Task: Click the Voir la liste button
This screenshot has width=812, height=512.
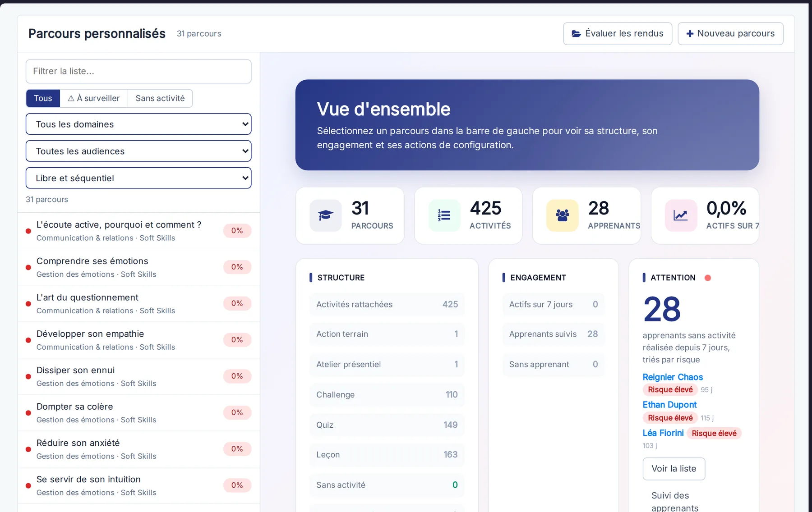Action: pos(674,469)
